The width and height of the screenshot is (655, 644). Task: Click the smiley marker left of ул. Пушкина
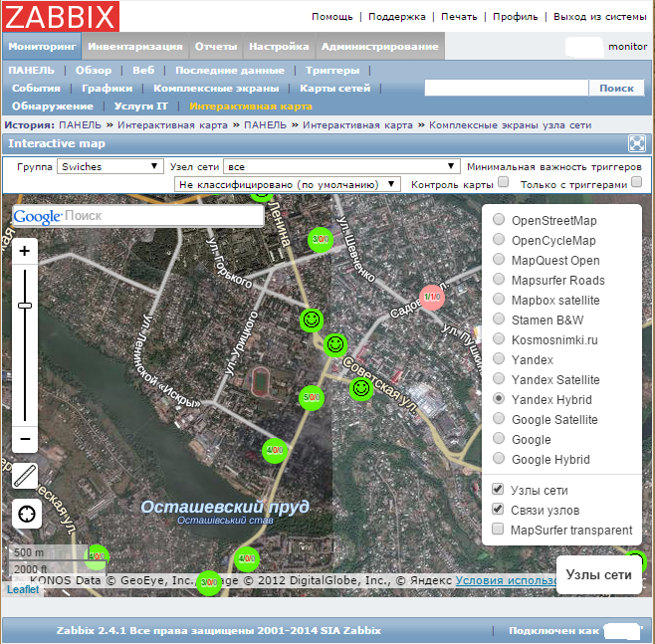[335, 345]
